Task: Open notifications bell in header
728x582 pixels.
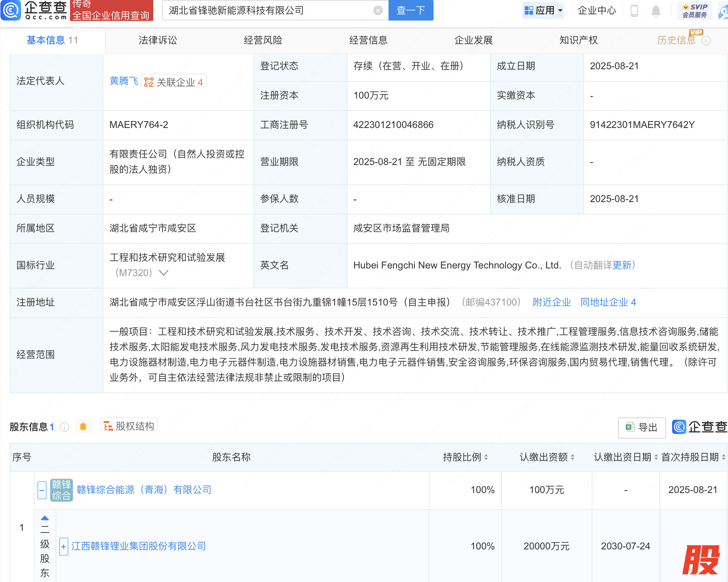Action: pyautogui.click(x=656, y=11)
